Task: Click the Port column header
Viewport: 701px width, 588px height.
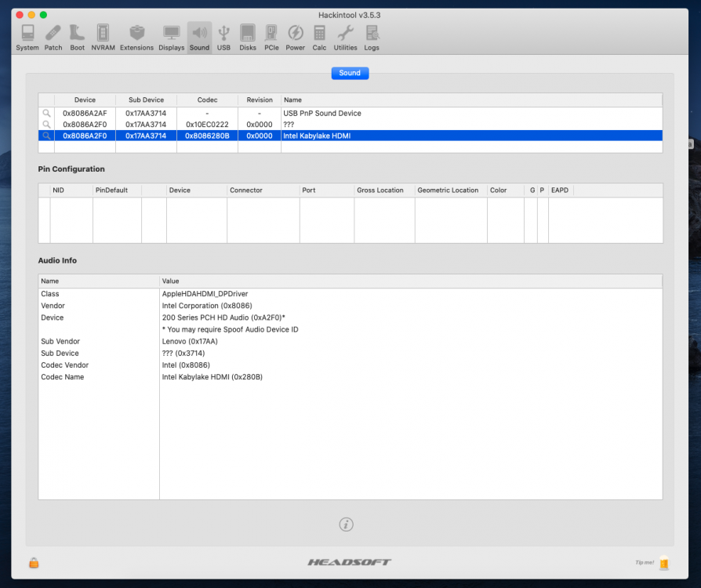Action: point(326,190)
